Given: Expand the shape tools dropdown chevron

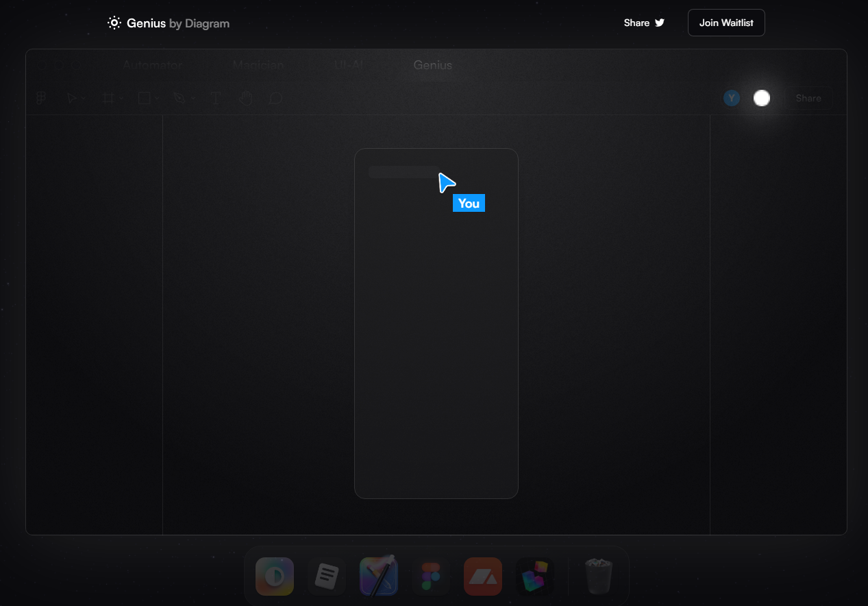Looking at the screenshot, I should tap(158, 99).
